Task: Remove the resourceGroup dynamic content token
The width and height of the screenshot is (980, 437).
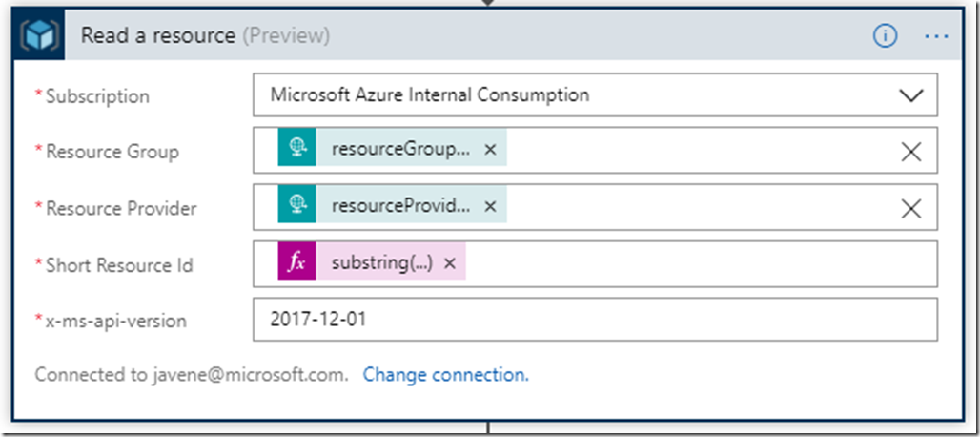Action: click(490, 150)
